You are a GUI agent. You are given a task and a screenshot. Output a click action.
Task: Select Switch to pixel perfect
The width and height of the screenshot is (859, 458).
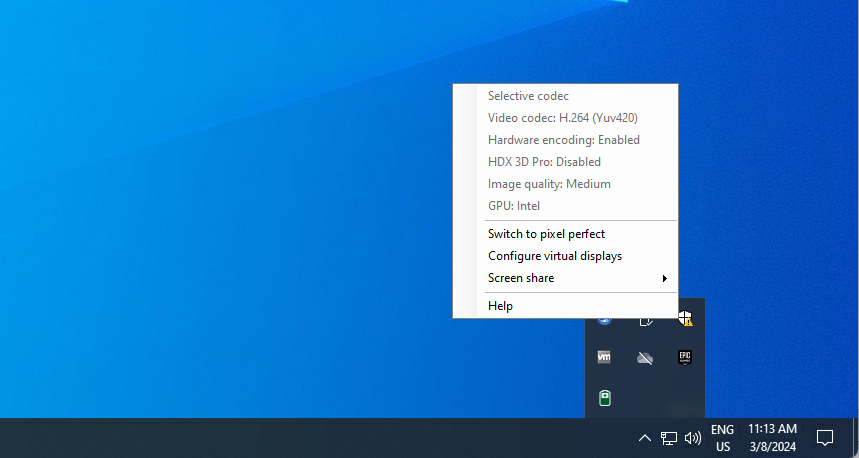coord(546,234)
